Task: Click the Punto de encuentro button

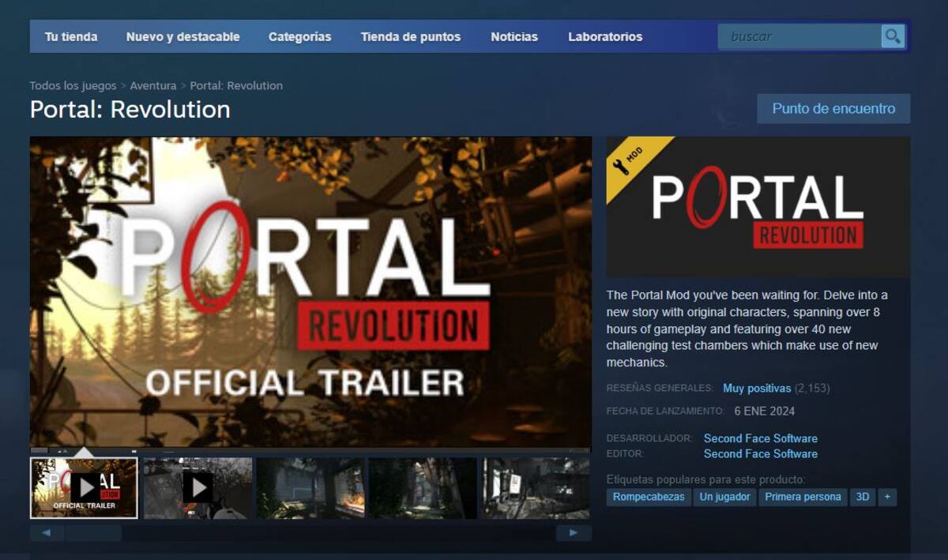Action: pos(833,108)
